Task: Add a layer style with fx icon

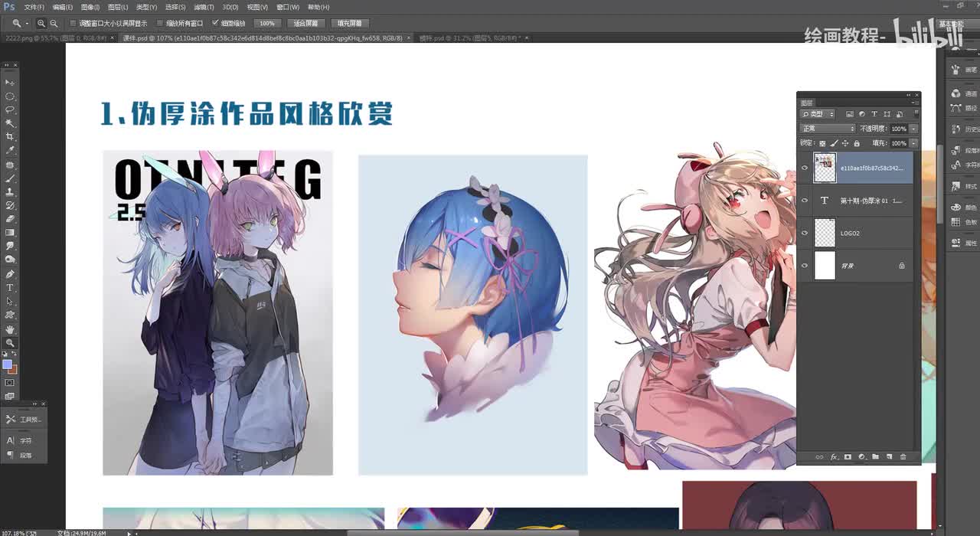Action: (835, 457)
